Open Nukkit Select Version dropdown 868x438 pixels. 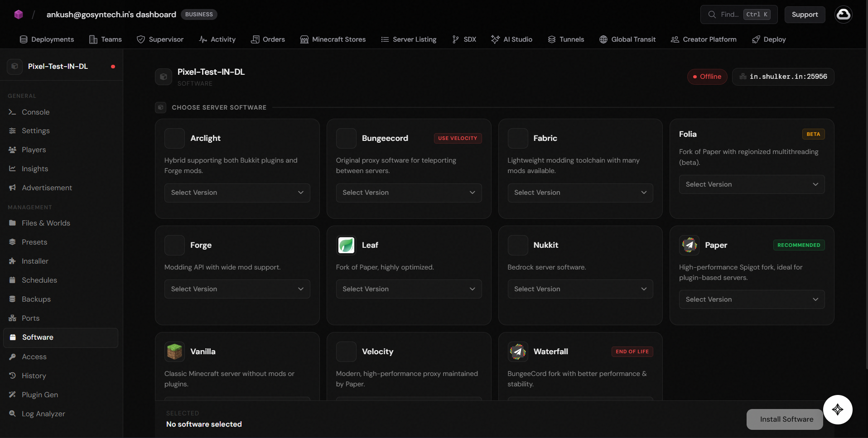coord(580,289)
